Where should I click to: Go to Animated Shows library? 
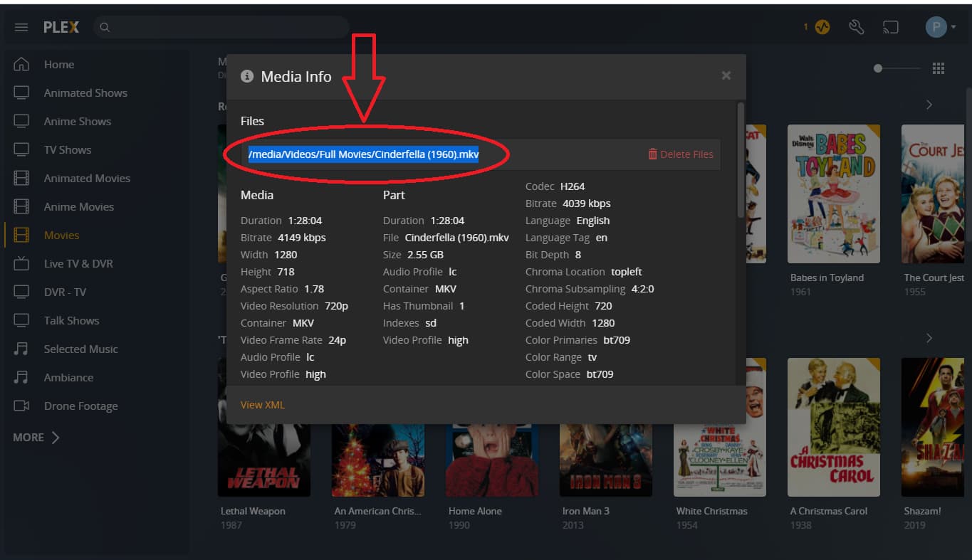[x=85, y=93]
